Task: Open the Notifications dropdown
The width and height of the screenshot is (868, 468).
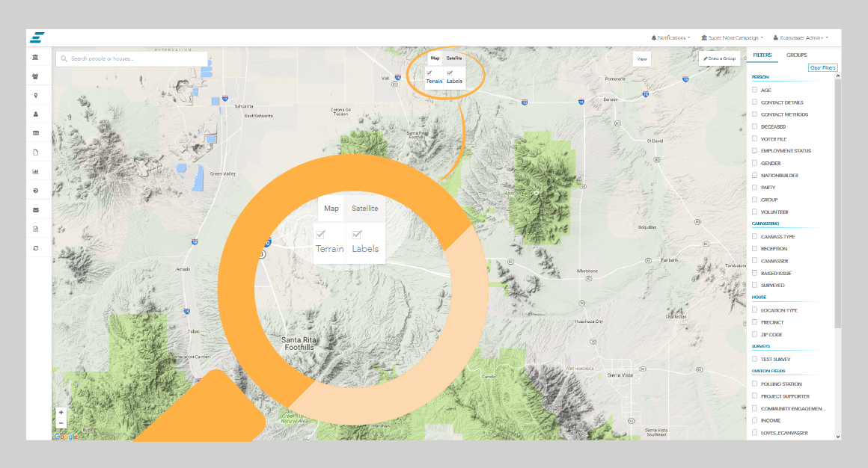Action: tap(670, 37)
